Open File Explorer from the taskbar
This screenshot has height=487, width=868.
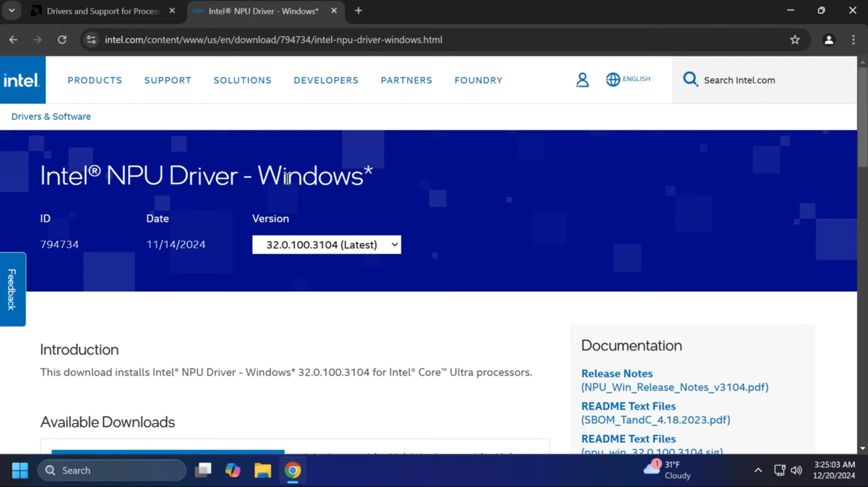click(263, 470)
